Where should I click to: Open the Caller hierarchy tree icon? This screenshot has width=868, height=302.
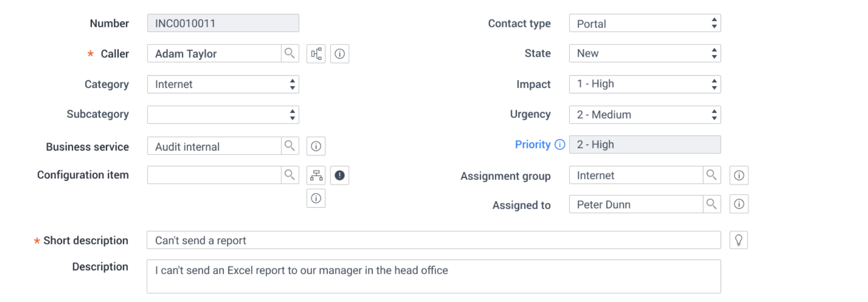pyautogui.click(x=316, y=54)
